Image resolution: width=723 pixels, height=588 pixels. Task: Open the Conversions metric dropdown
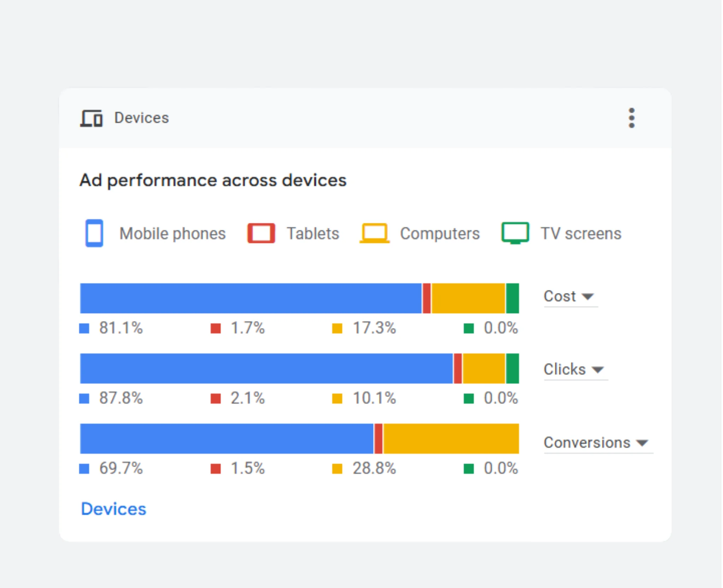(597, 443)
